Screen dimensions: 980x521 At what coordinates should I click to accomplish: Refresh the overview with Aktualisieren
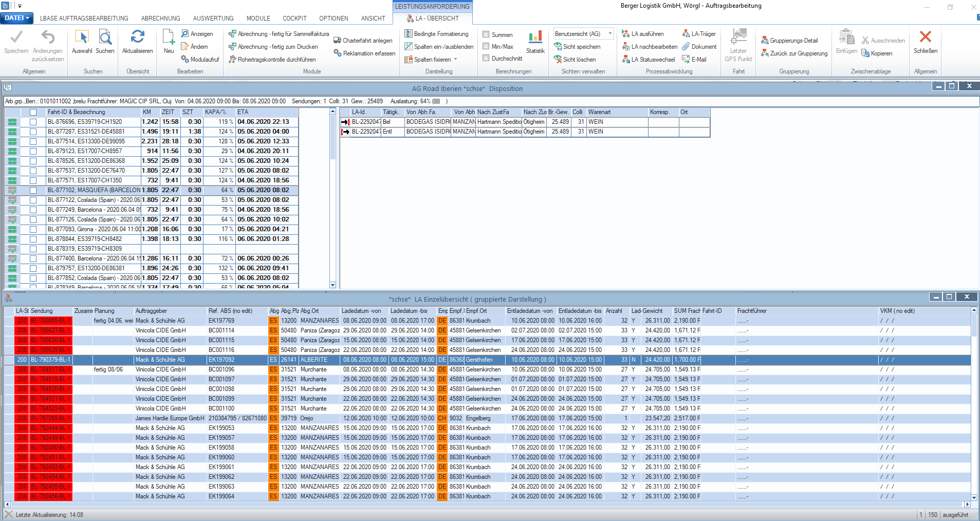pos(137,37)
